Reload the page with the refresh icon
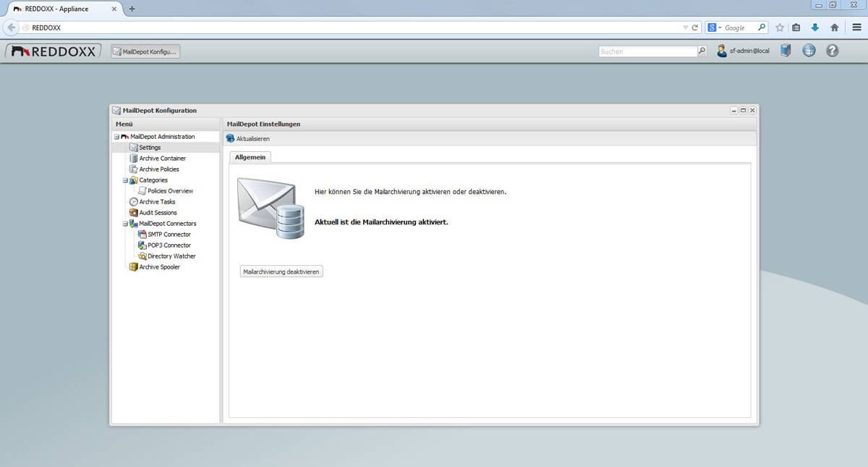Screen dimensions: 868x467 tap(695, 28)
